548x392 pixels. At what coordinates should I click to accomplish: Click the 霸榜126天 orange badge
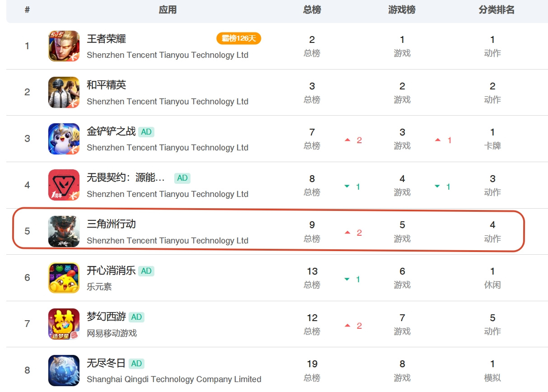(x=239, y=38)
